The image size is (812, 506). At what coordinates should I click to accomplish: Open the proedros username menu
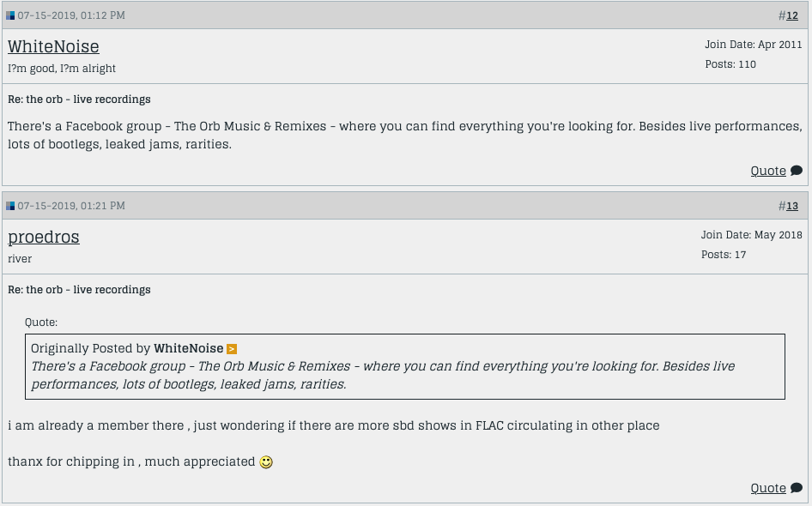pyautogui.click(x=44, y=237)
